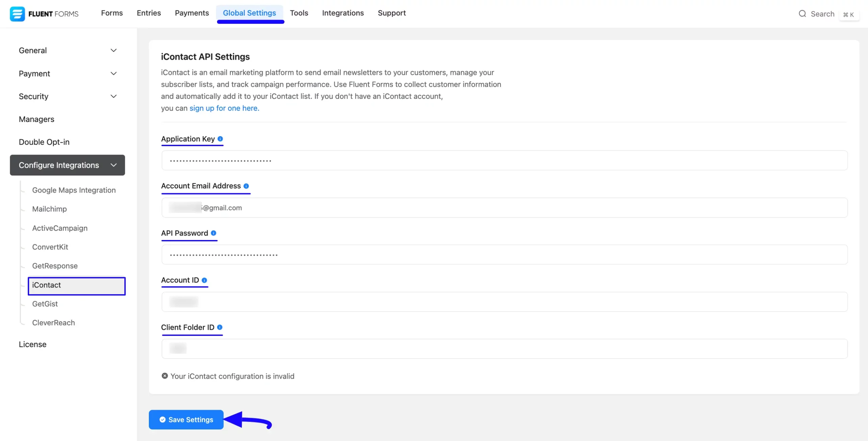868x441 pixels.
Task: Click the 'iContact API Settings' heading
Action: (205, 57)
